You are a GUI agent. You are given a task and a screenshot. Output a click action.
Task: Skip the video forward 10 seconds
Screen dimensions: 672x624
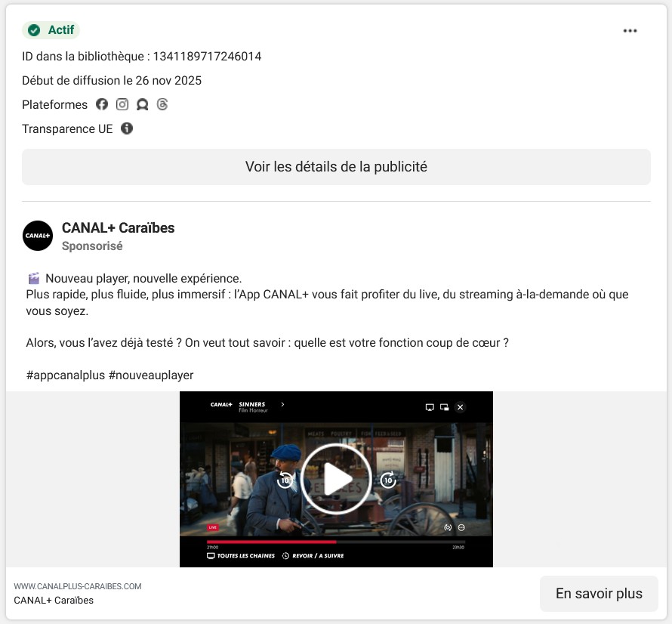click(x=387, y=481)
